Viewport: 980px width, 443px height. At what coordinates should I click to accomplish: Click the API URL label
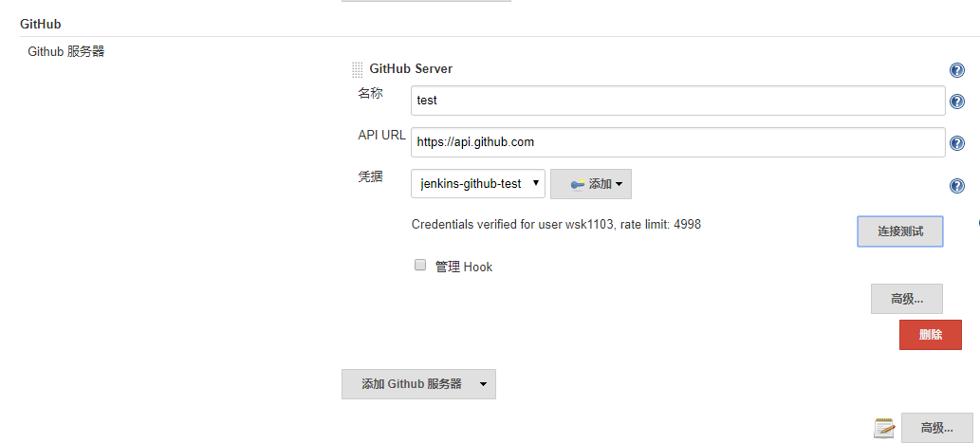[x=381, y=135]
